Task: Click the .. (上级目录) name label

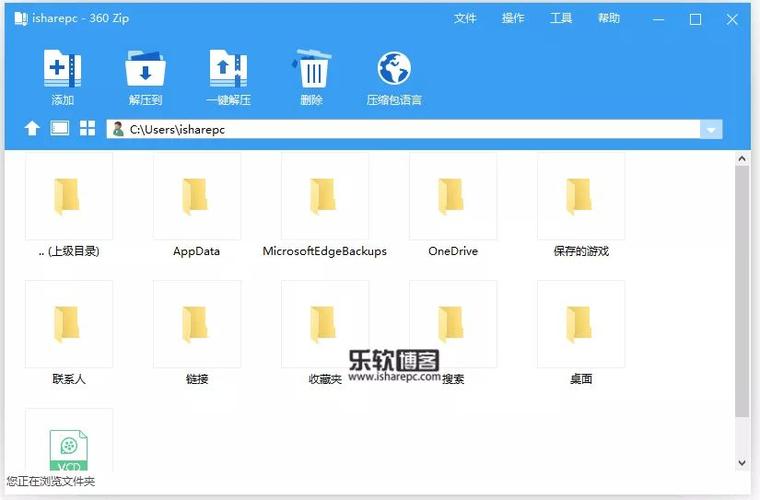Action: pos(69,251)
